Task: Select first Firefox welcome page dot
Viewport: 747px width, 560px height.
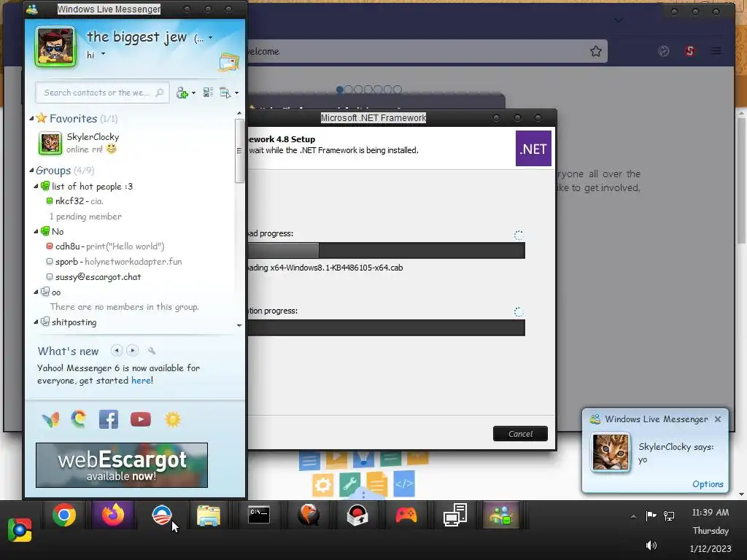Action: pos(340,90)
